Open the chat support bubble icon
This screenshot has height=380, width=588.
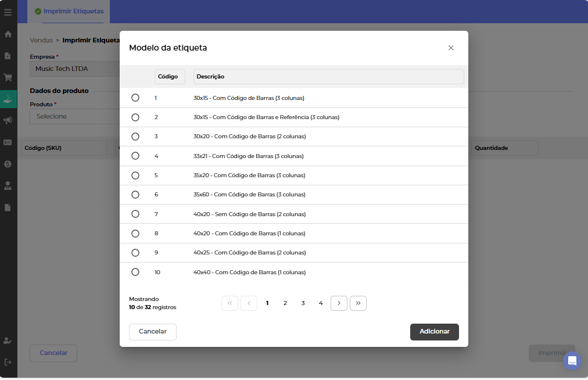click(572, 361)
